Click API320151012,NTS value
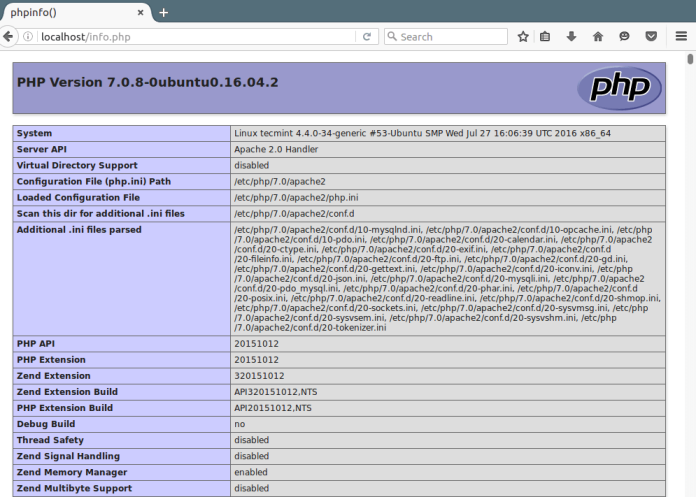 coord(276,392)
